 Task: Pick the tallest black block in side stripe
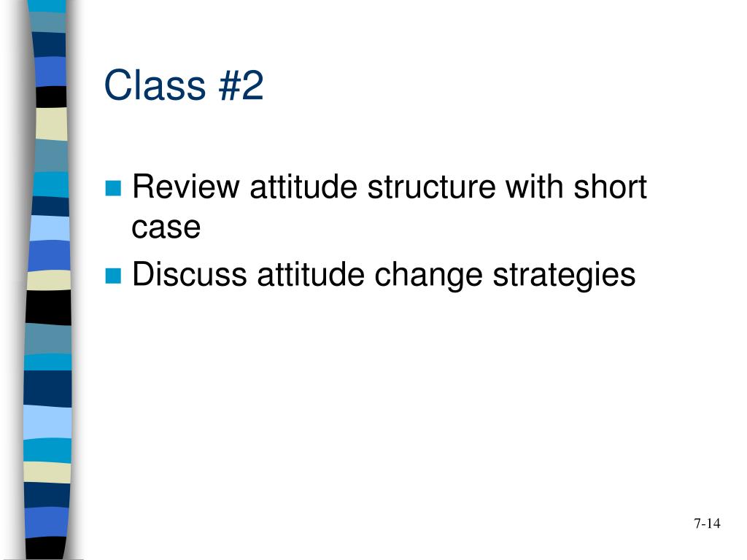48,308
